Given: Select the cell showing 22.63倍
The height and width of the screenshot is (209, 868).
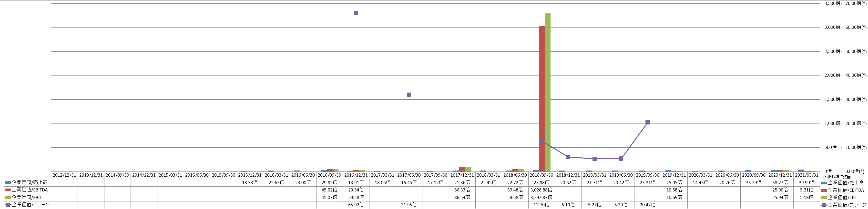Looking at the screenshot, I should [x=276, y=182].
